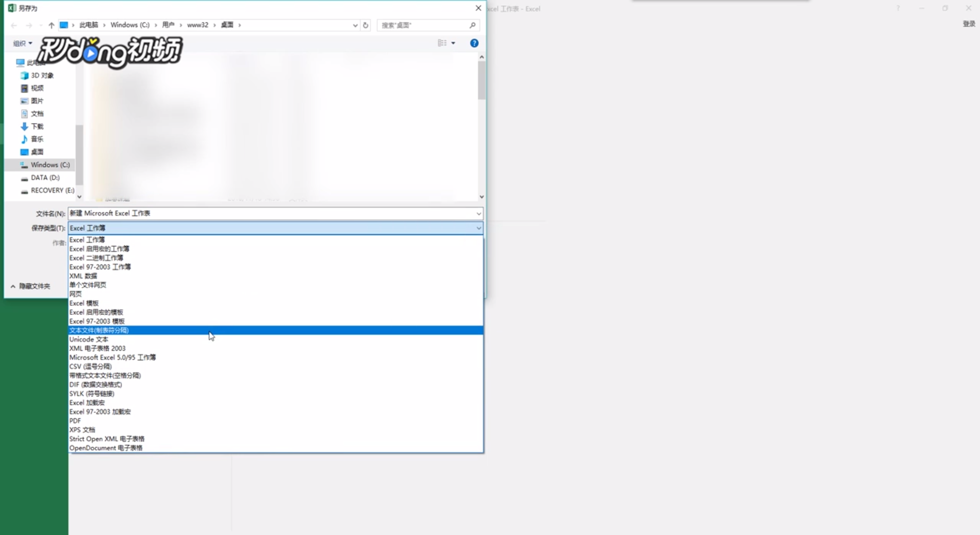The width and height of the screenshot is (980, 535).
Task: Click the 桌面 breadcrumb segment
Action: (227, 25)
